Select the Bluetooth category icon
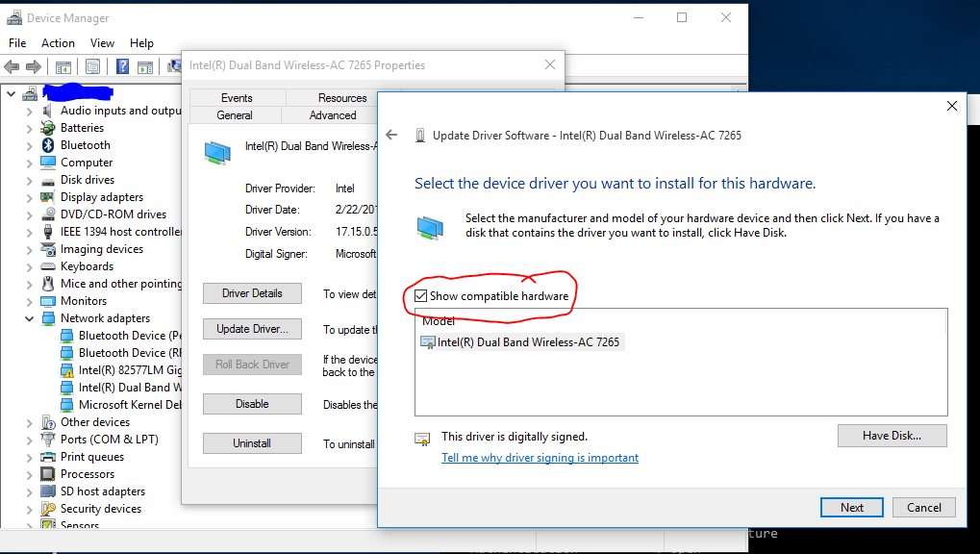This screenshot has height=554, width=980. 47,145
